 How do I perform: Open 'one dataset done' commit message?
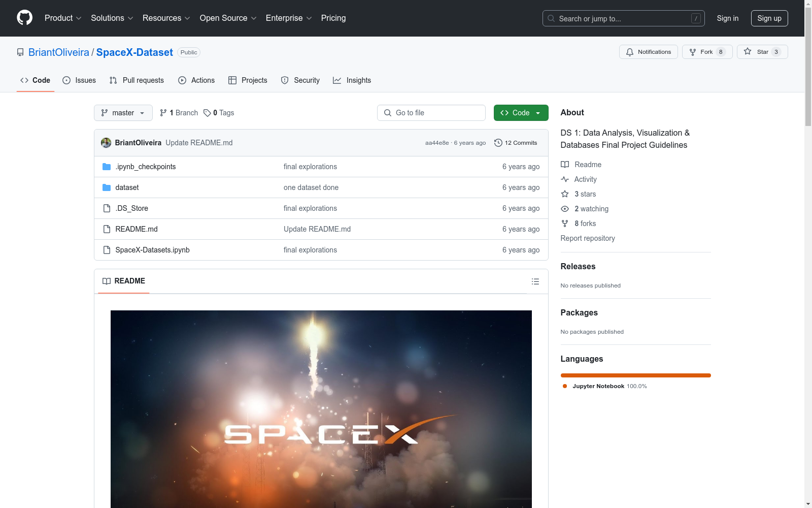311,187
